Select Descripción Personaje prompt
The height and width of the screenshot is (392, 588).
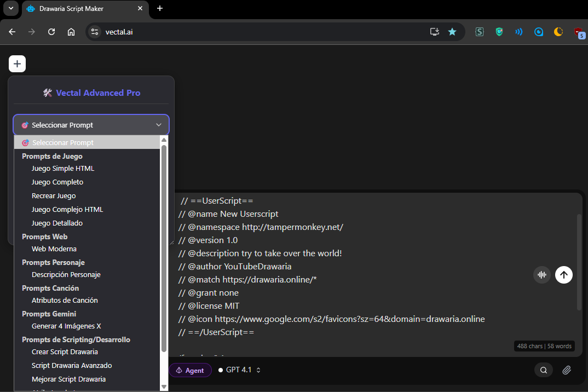(66, 275)
